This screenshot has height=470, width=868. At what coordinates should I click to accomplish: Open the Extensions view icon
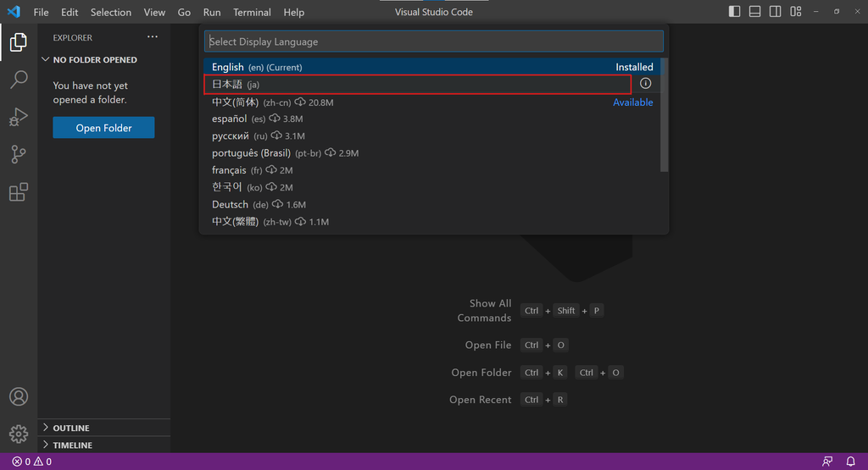pyautogui.click(x=18, y=192)
